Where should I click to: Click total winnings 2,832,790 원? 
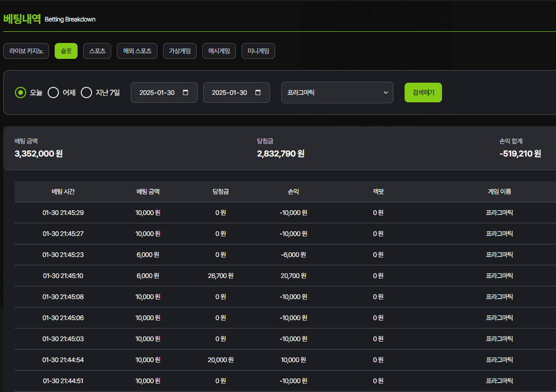tap(281, 154)
